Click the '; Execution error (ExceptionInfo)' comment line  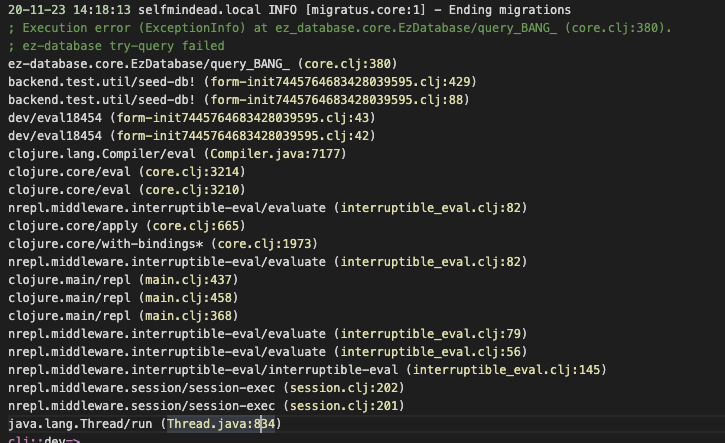tap(339, 28)
